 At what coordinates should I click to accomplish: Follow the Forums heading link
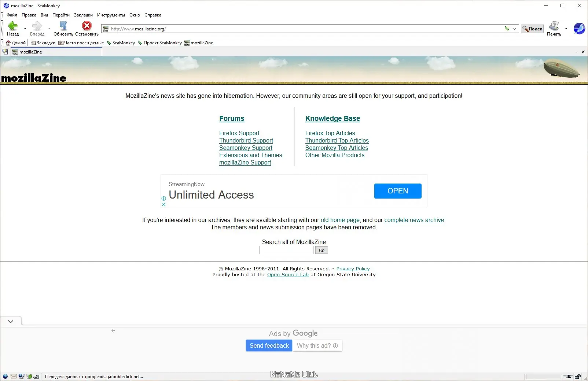[x=232, y=118]
